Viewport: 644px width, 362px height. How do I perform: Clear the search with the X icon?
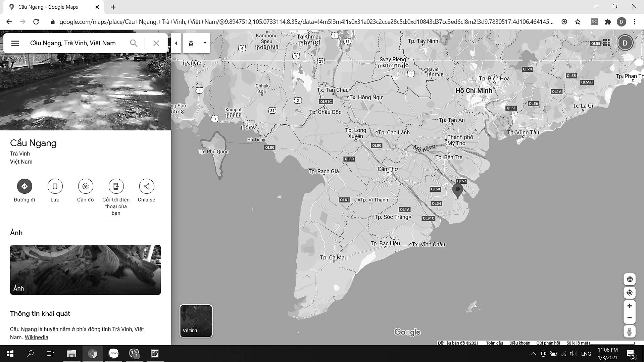coord(156,43)
